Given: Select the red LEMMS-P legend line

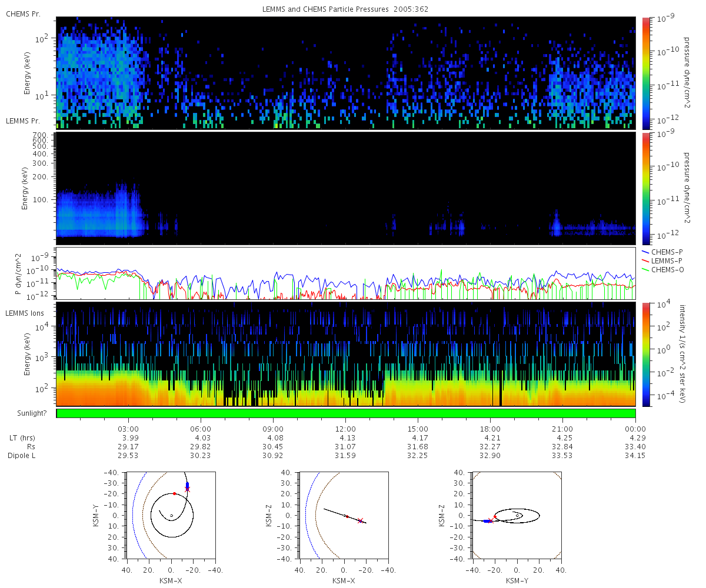Looking at the screenshot, I should (646, 260).
